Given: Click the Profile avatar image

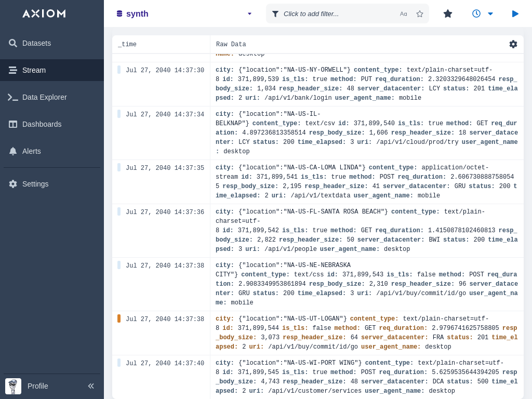Looking at the screenshot, I should [14, 386].
